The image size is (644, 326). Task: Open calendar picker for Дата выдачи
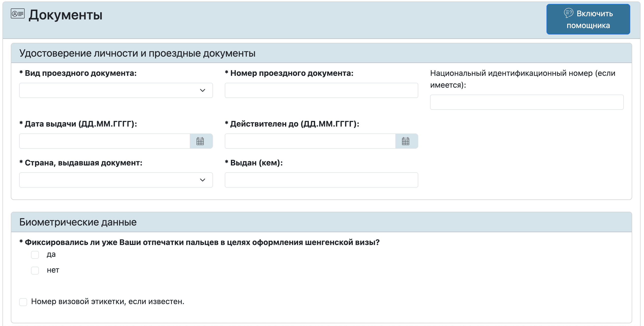[x=201, y=141]
